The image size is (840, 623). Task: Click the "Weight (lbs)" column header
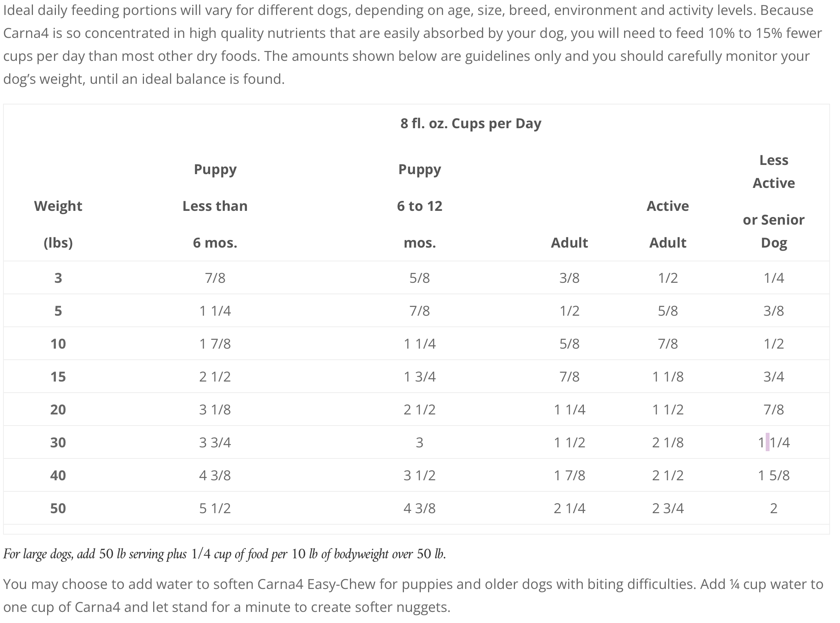(x=58, y=224)
